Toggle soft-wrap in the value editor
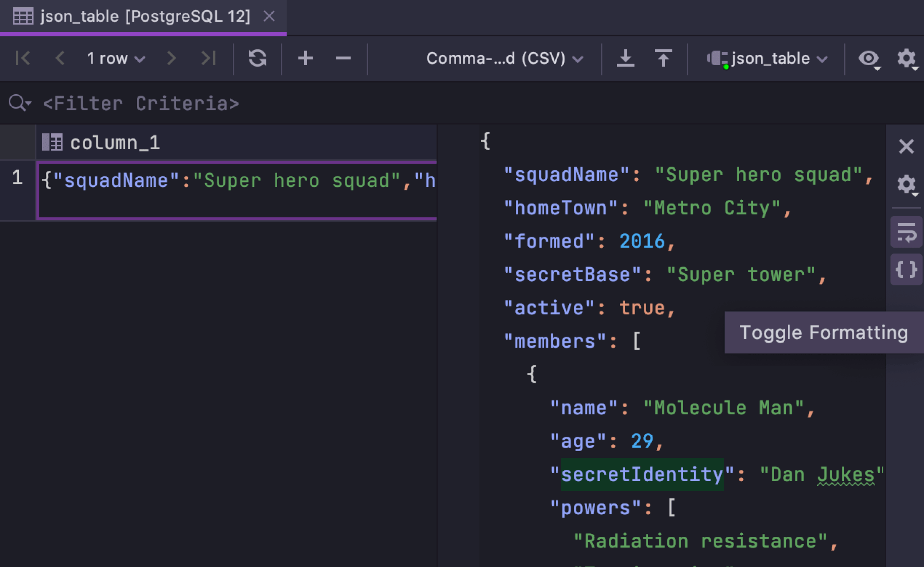 pos(906,232)
